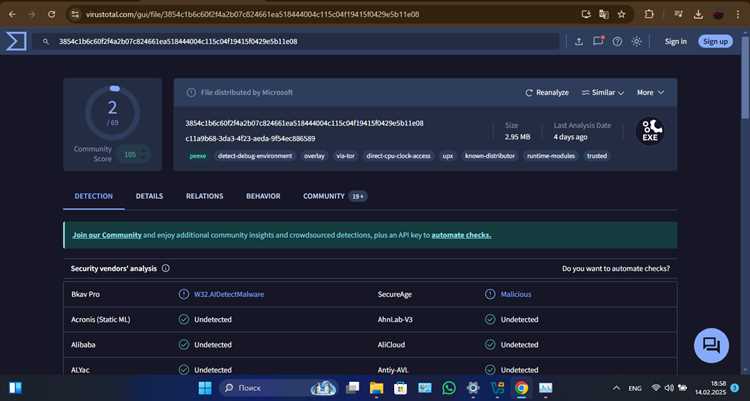The image size is (750, 401).
Task: Click Sign in
Action: click(x=675, y=42)
